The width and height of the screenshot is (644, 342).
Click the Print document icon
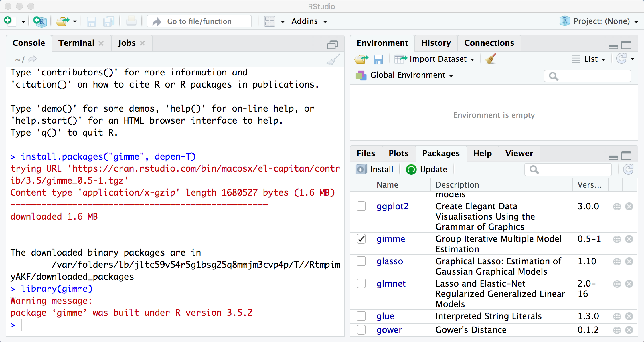[x=131, y=21]
